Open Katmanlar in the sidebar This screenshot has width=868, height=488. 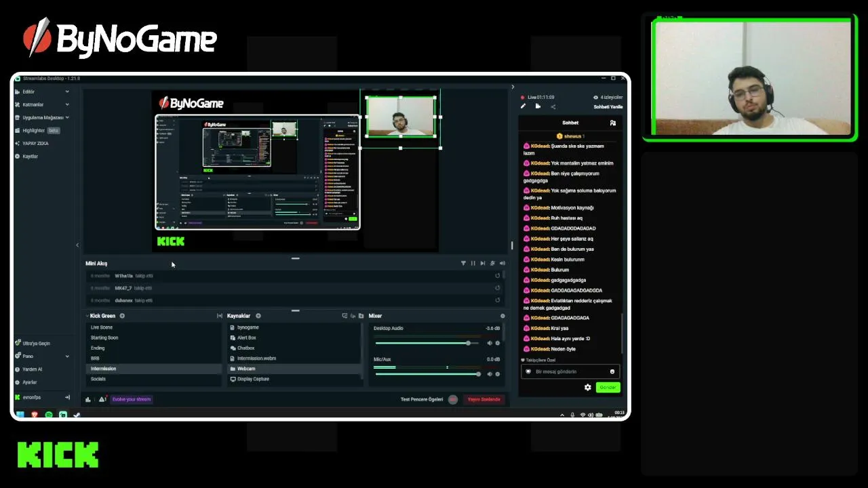(x=33, y=104)
